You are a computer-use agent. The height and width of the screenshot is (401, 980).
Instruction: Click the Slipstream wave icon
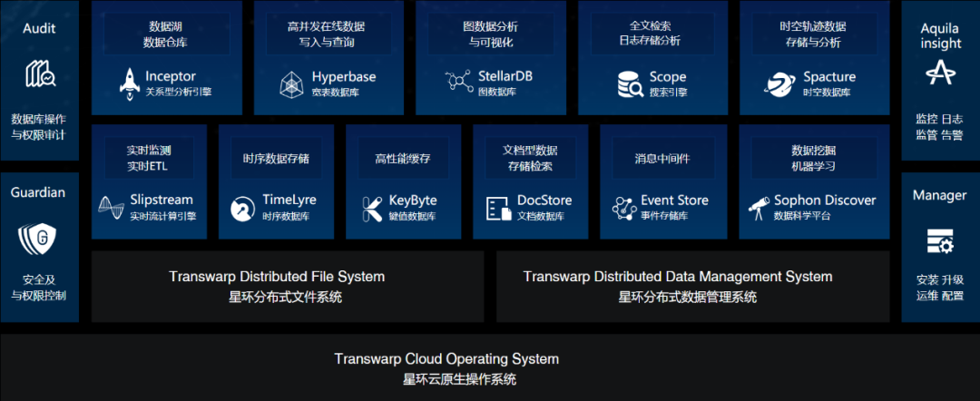112,209
